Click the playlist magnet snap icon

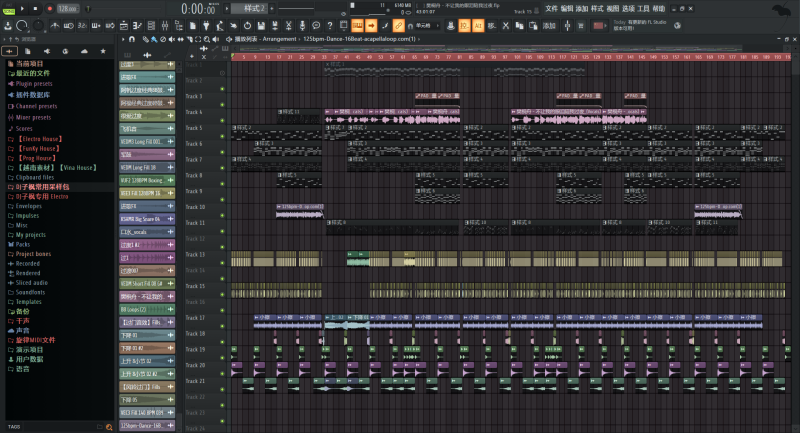coord(132,39)
